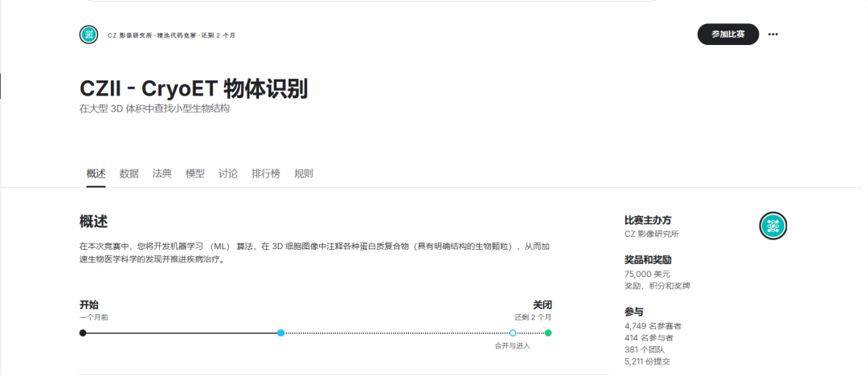Open the 数据 tab
The image size is (868, 375).
[129, 173]
